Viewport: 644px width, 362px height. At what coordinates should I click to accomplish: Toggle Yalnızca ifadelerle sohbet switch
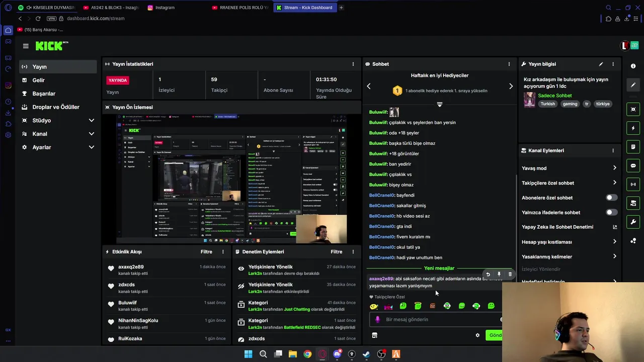611,212
